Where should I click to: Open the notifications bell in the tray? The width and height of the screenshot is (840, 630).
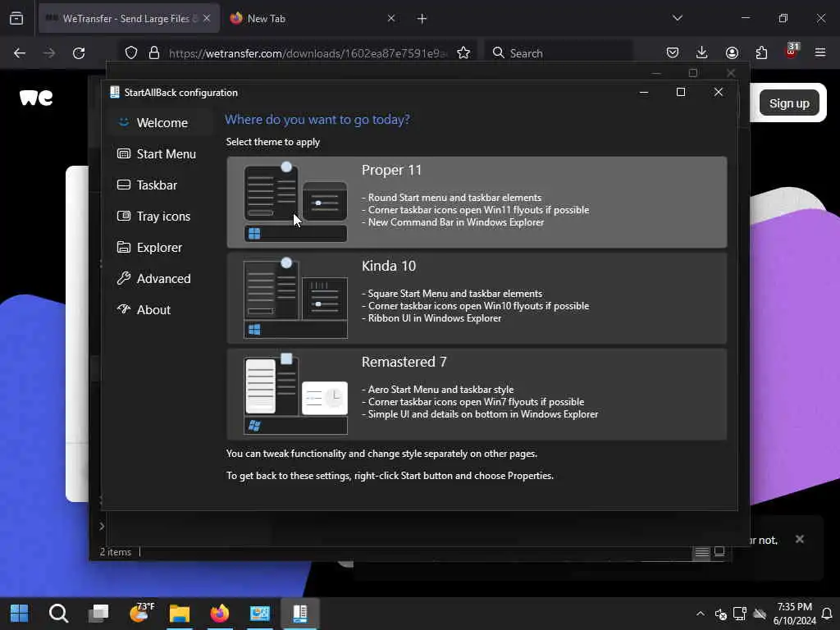click(x=827, y=614)
